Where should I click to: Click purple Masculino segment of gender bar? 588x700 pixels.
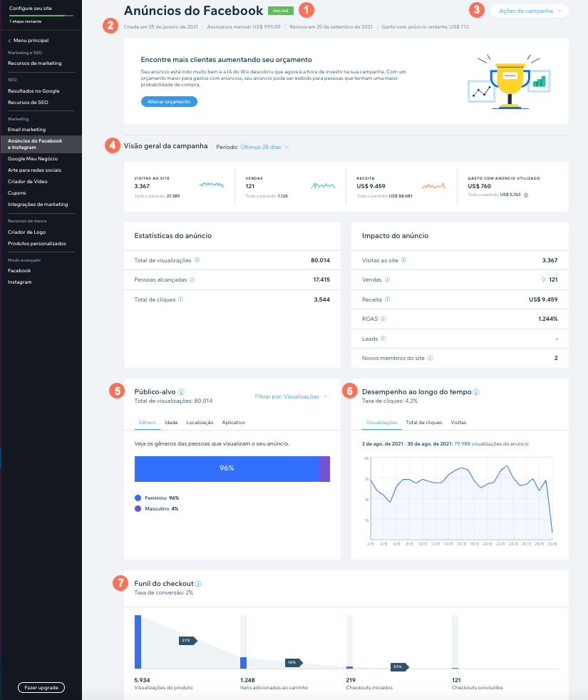324,469
